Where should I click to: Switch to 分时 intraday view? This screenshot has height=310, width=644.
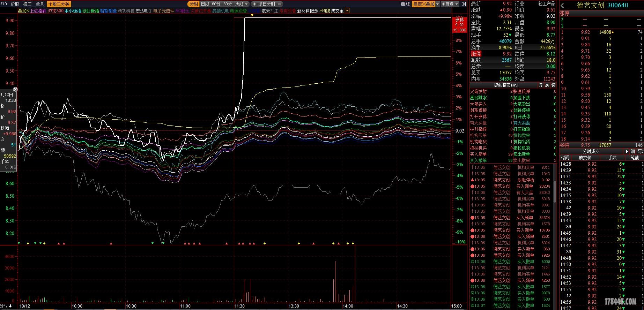[x=193, y=4]
